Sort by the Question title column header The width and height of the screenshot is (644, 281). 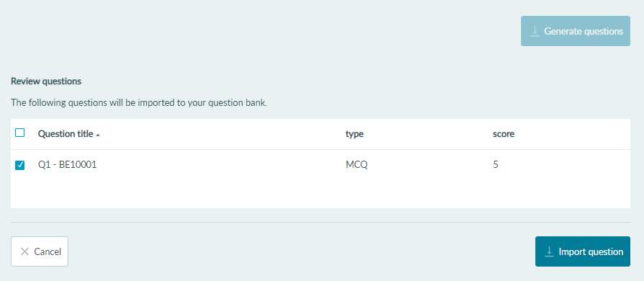click(65, 134)
